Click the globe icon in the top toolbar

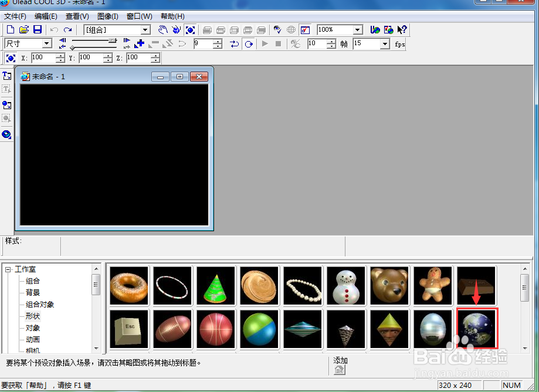291,30
